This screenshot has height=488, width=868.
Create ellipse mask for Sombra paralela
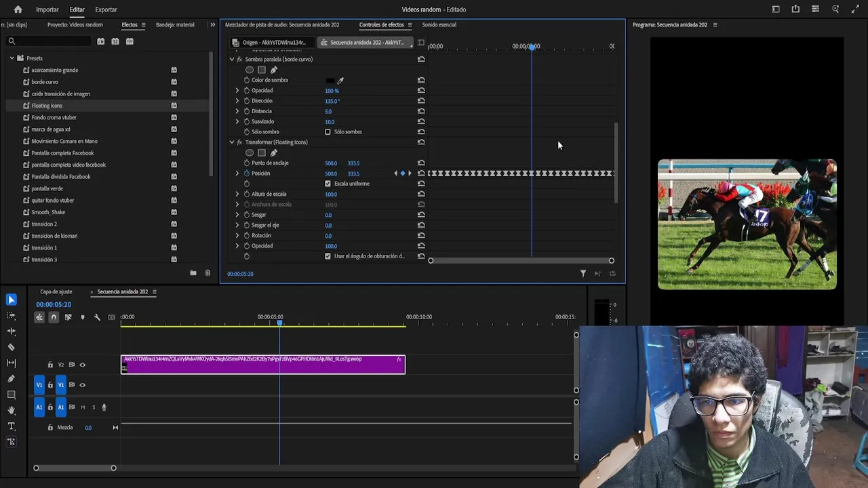250,70
